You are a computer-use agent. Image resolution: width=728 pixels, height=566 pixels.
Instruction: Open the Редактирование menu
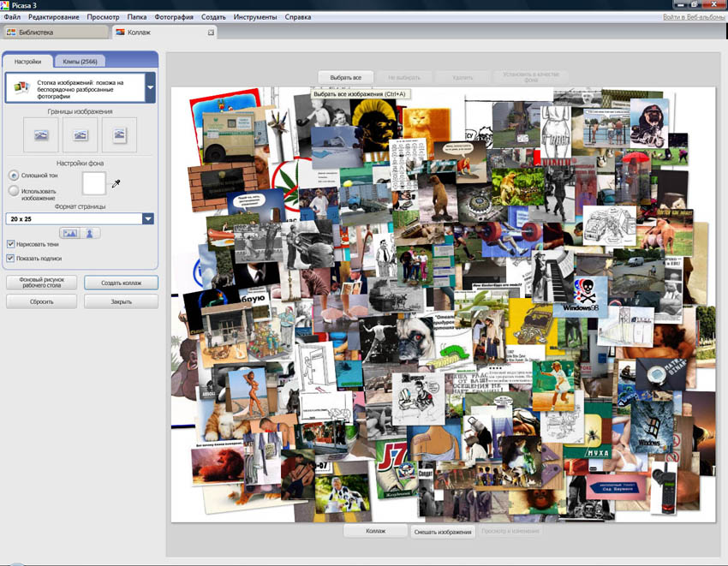point(53,17)
